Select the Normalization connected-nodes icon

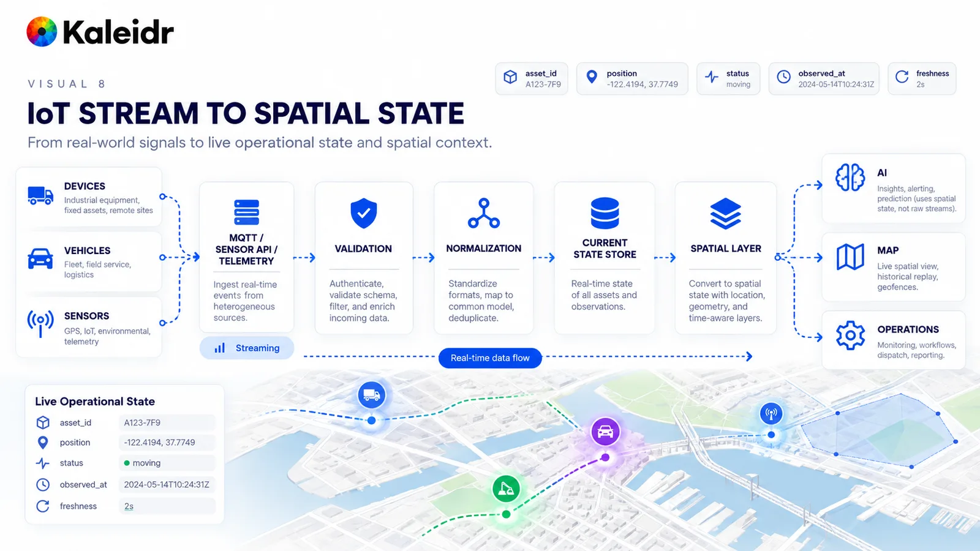click(484, 213)
